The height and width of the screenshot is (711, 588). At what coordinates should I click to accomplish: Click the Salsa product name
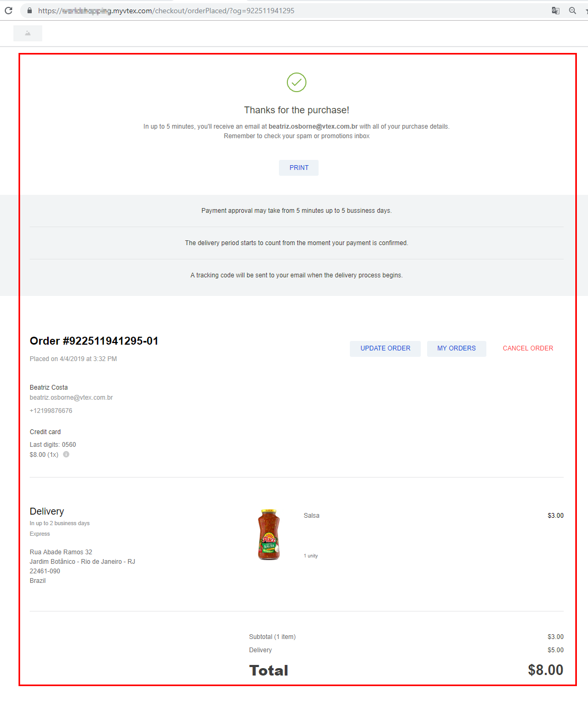[311, 516]
